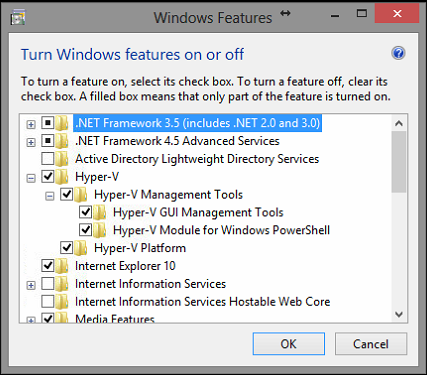This screenshot has height=375, width=427.
Task: Collapse the Hyper-V Management Tools node
Action: pos(50,196)
